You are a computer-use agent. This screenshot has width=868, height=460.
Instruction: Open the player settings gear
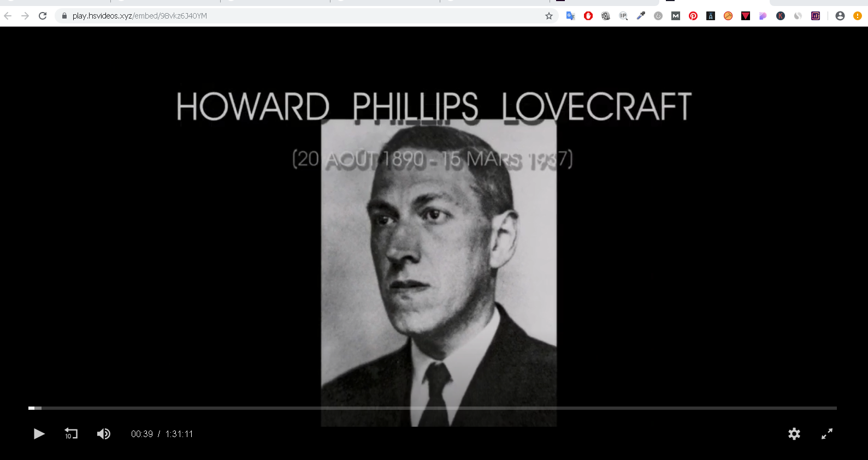(x=794, y=434)
